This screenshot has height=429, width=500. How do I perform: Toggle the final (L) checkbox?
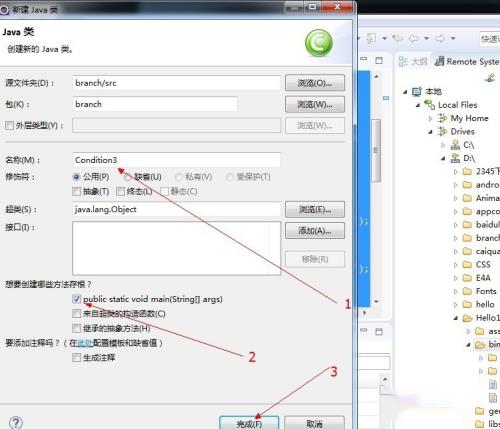[x=120, y=191]
